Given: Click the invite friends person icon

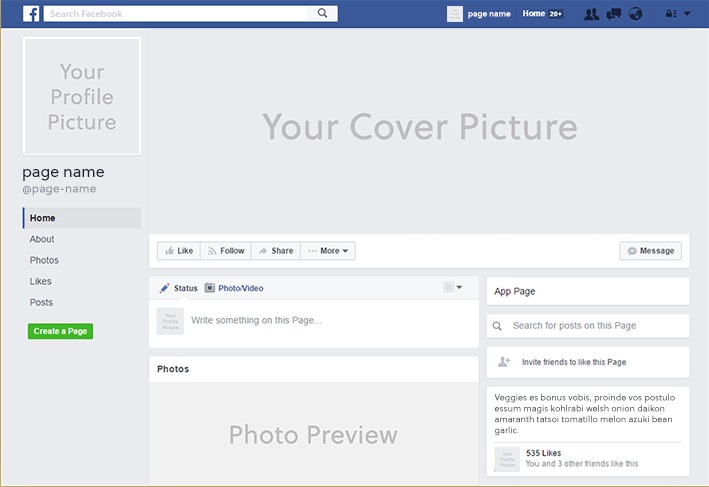Looking at the screenshot, I should click(x=504, y=362).
